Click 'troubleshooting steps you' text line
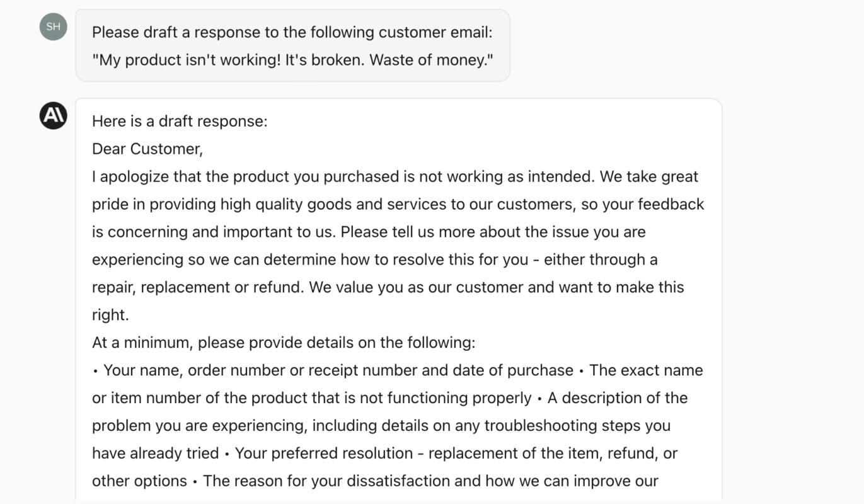Screen dimensions: 864x504 coord(577,426)
